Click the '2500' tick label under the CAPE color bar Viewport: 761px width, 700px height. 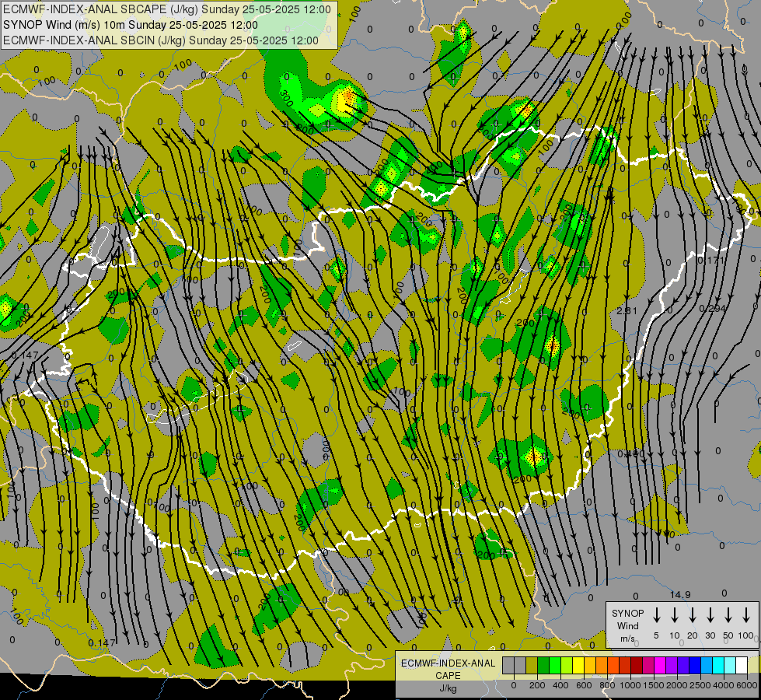tap(700, 685)
